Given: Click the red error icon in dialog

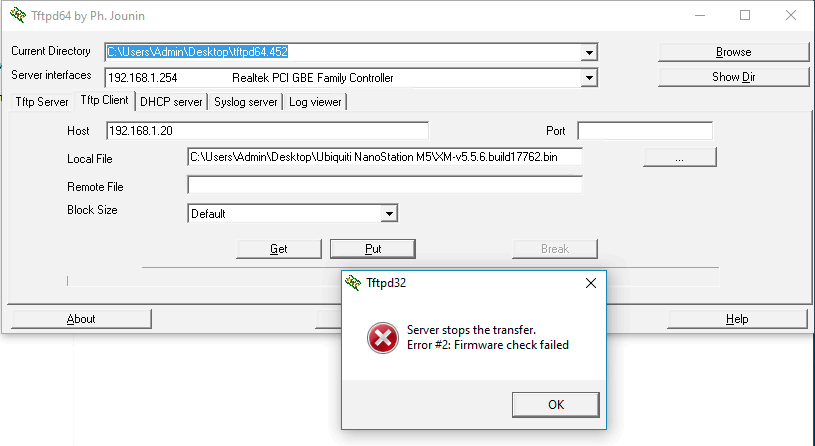Looking at the screenshot, I should point(382,339).
